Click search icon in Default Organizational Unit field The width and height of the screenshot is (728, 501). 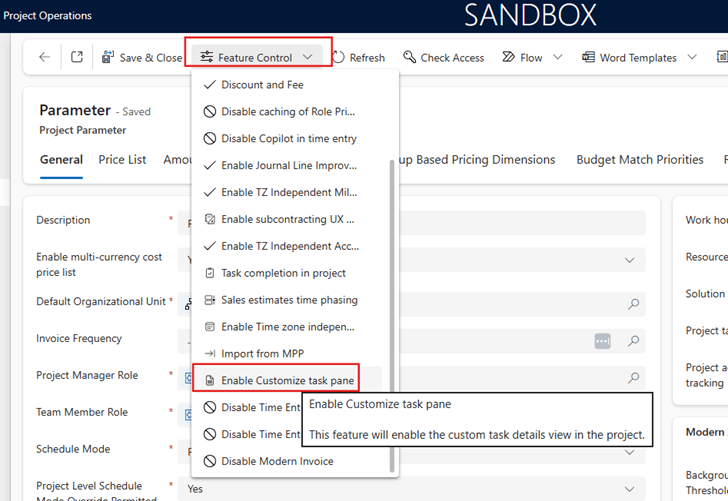[x=633, y=304]
